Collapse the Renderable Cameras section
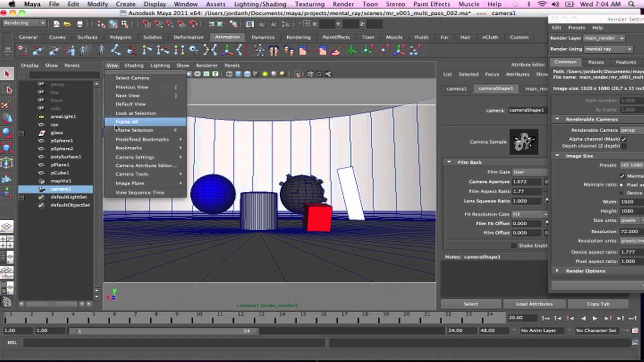Image resolution: width=644 pixels, height=362 pixels. tap(557, 119)
